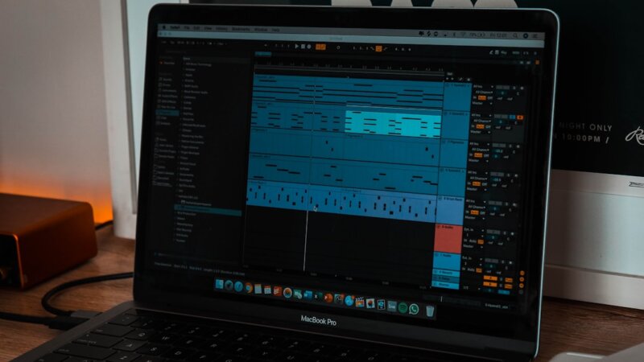Viewport: 644px width, 362px height.
Task: Click the arrangement beat-time ruler
Action: tap(349, 68)
